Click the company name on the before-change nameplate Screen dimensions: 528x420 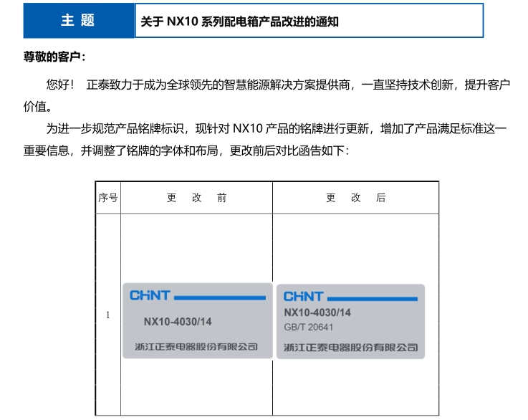(x=196, y=347)
